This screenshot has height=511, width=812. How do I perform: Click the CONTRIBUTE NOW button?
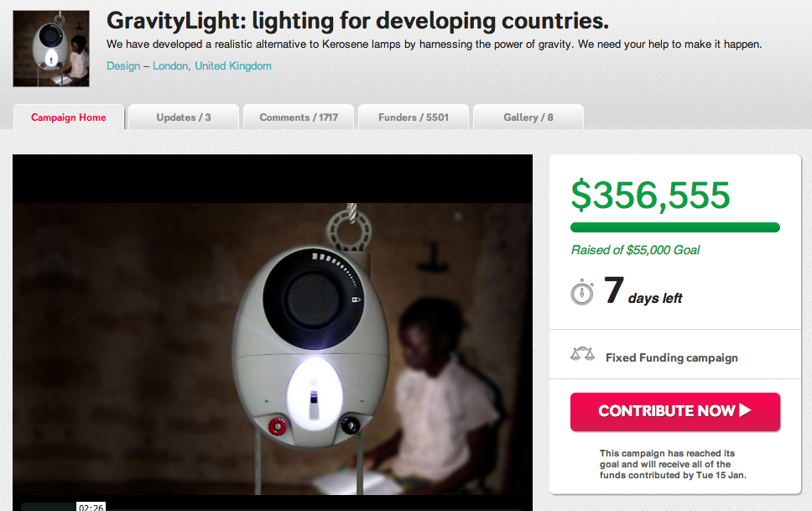(674, 411)
